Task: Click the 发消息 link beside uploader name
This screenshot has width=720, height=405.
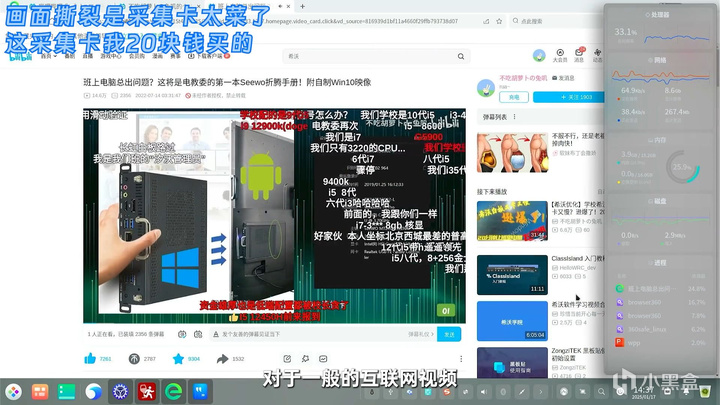Action: pyautogui.click(x=563, y=78)
